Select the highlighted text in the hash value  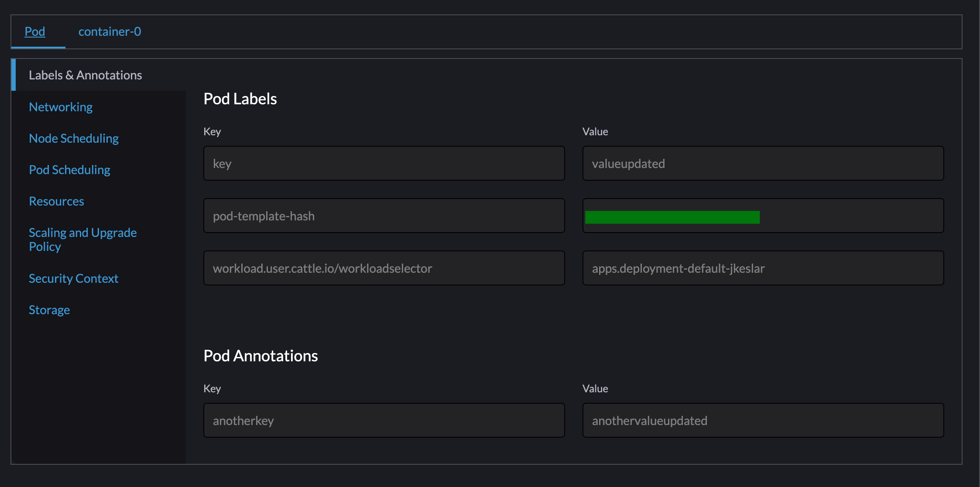(673, 216)
